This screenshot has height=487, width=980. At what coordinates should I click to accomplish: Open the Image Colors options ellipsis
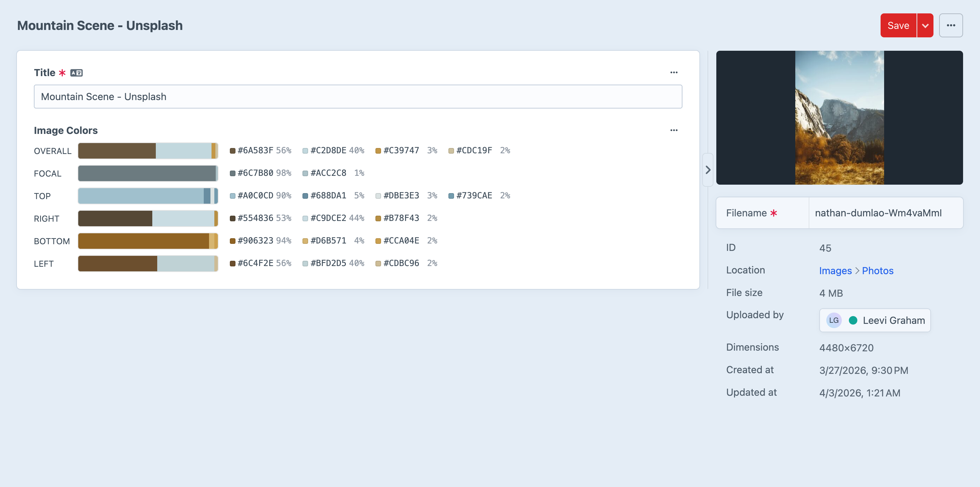(674, 130)
